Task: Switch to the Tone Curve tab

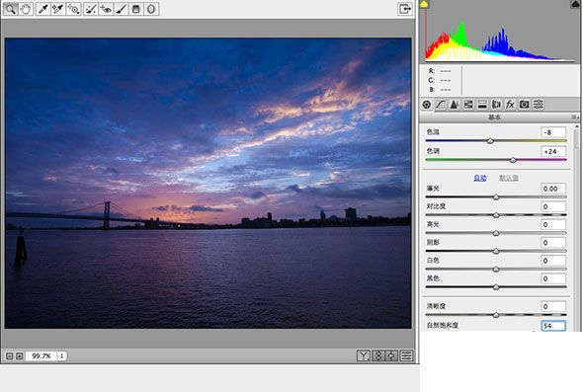Action: click(x=441, y=105)
